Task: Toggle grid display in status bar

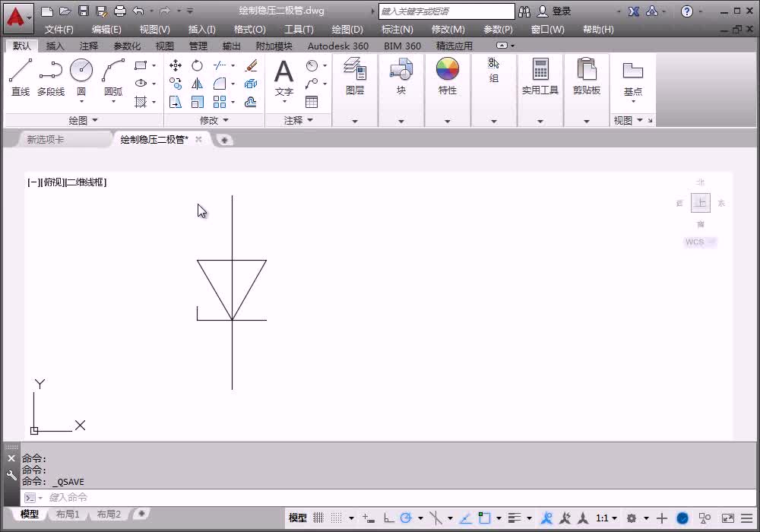Action: pyautogui.click(x=318, y=518)
